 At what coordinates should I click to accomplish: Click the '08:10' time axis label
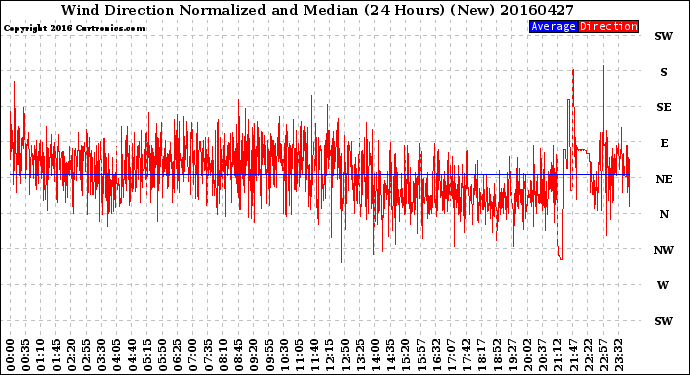(223, 355)
